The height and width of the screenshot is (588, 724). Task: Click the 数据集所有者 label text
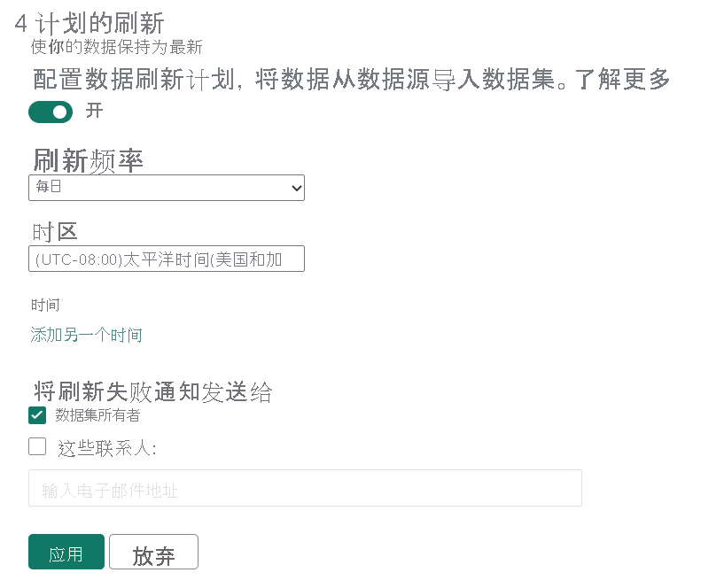pyautogui.click(x=97, y=415)
